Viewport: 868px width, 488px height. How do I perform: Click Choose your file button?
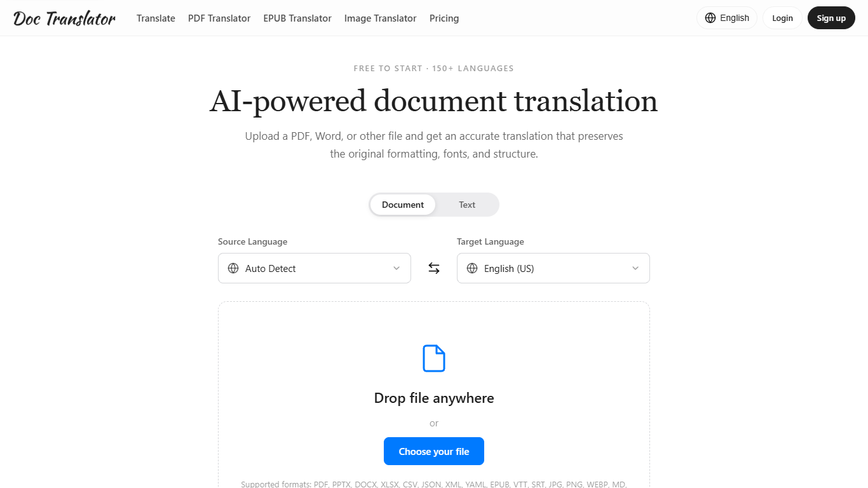(x=434, y=451)
